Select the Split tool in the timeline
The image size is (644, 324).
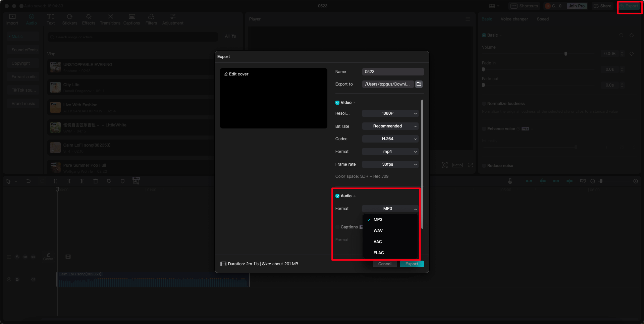[55, 181]
